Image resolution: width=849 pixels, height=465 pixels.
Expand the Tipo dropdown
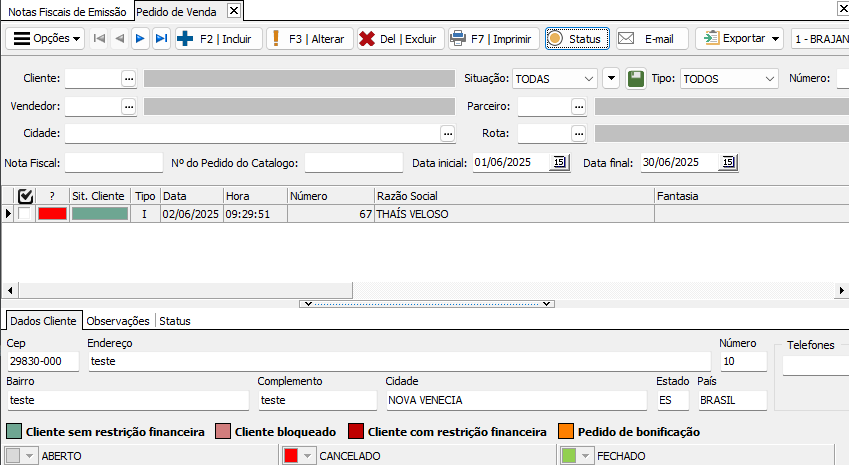point(769,79)
